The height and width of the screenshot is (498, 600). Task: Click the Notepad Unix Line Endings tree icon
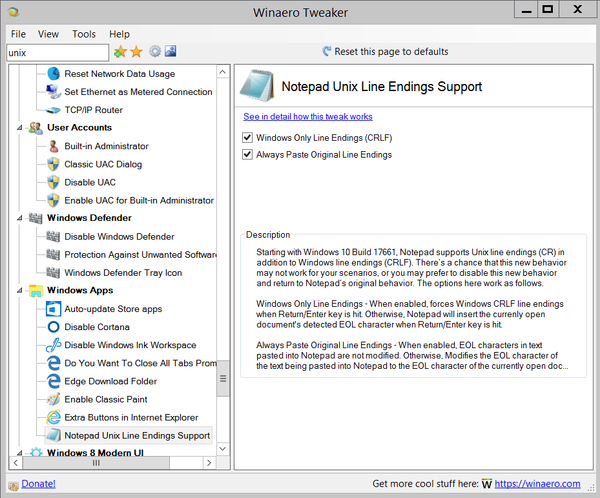click(x=53, y=435)
